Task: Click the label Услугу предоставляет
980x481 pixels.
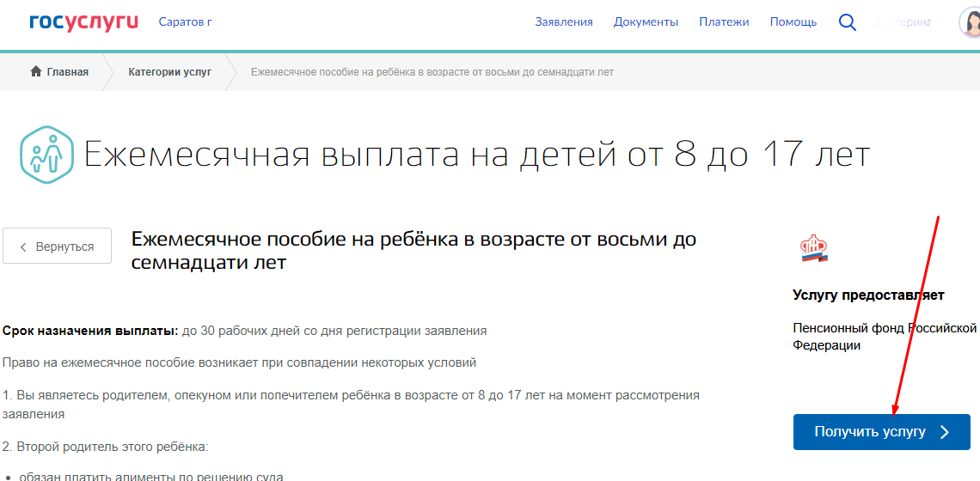Action: (869, 295)
